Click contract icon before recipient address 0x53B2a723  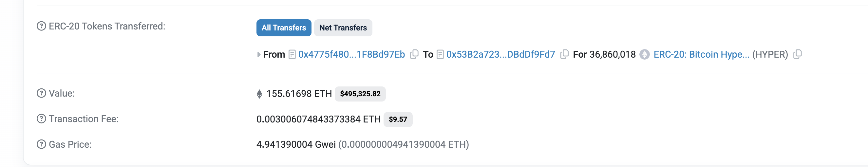click(440, 55)
